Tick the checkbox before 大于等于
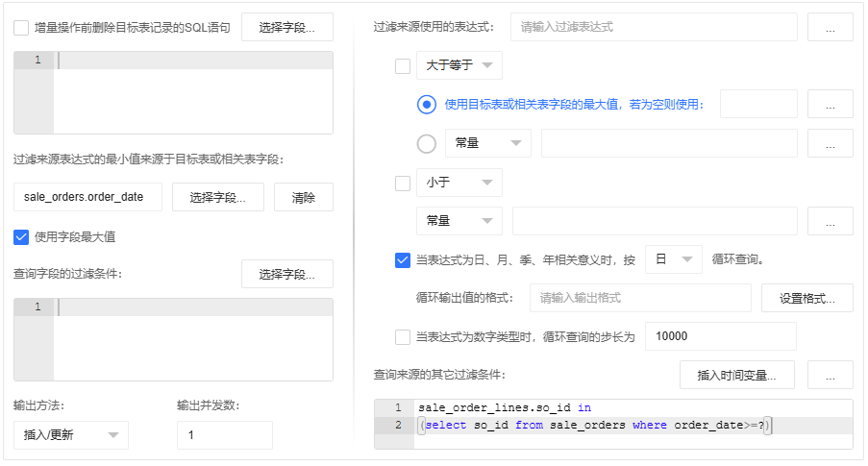The height and width of the screenshot is (466, 868). coord(403,66)
